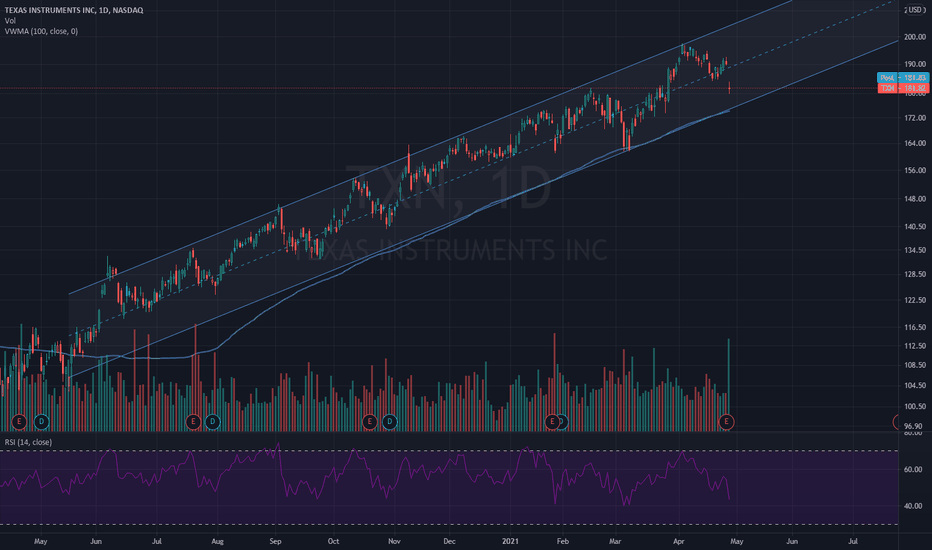Viewport: 932px width, 550px height.
Task: Open the first E earnings marker in April 2020
Action: [x=19, y=422]
